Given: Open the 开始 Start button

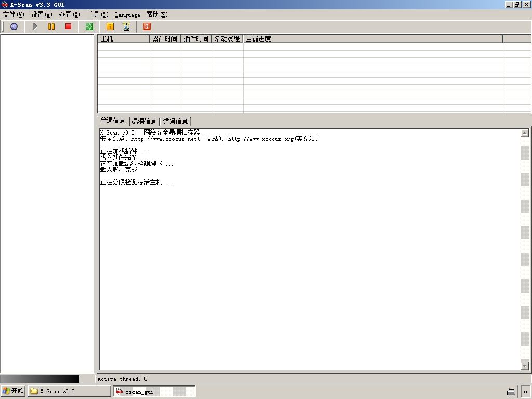Looking at the screenshot, I should click(13, 391).
